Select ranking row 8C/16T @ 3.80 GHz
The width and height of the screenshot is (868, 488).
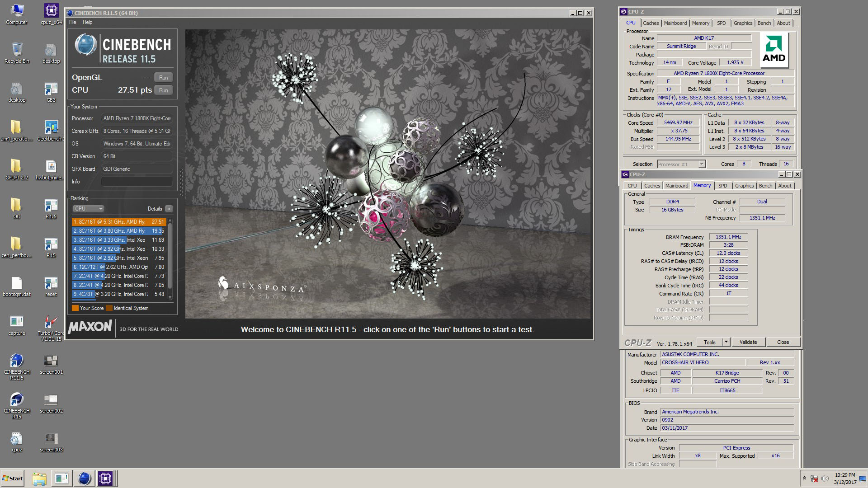coord(119,231)
